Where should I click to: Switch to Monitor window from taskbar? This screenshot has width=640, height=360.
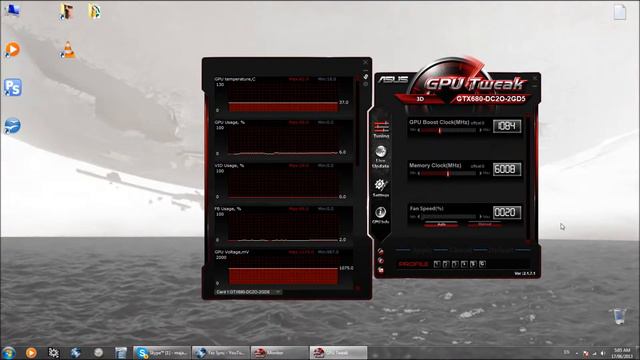pos(280,352)
